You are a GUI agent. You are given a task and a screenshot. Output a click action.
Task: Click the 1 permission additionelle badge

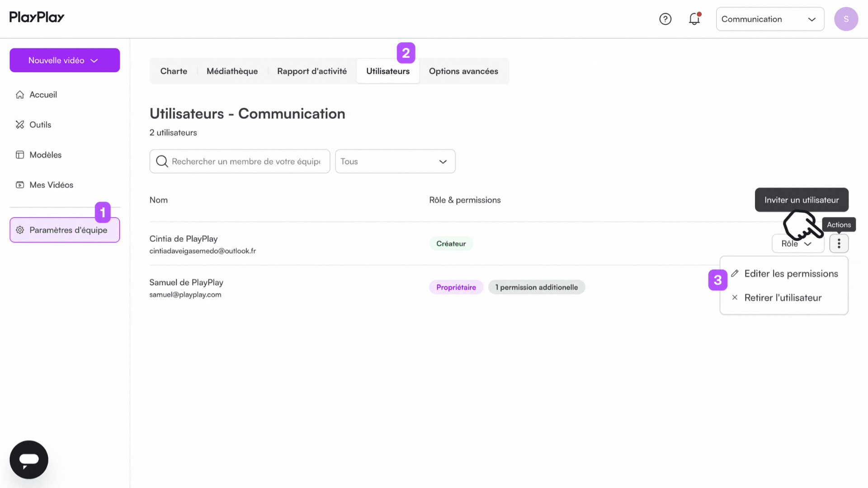click(536, 287)
